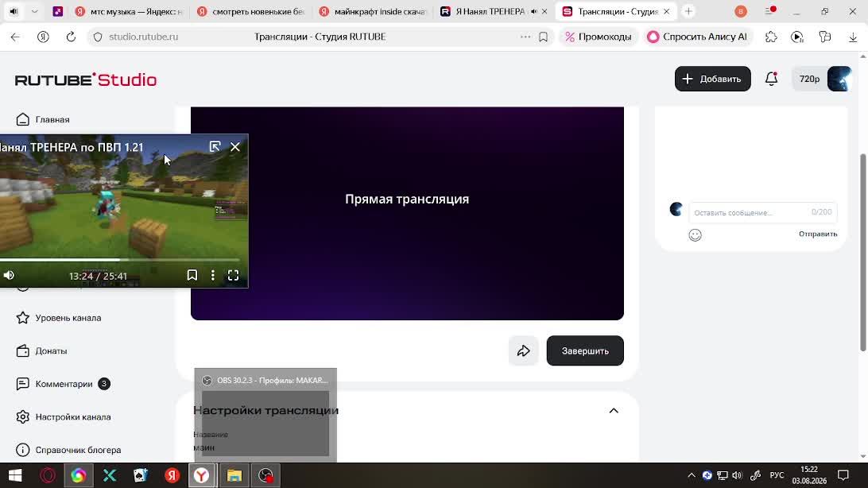Make the floating video fullscreen
This screenshot has height=488, width=868.
click(233, 275)
